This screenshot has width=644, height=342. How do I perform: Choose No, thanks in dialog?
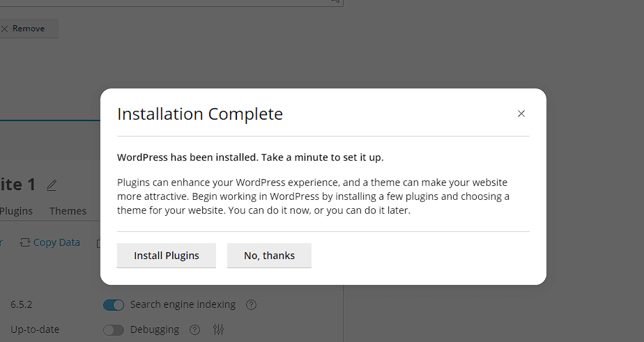click(x=270, y=256)
